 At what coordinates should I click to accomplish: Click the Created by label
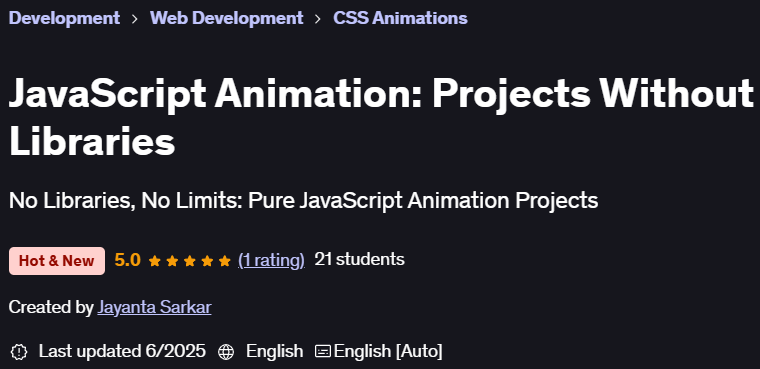click(x=51, y=307)
